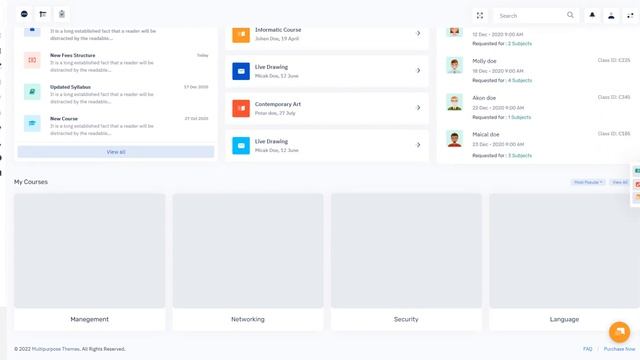This screenshot has height=360, width=640.
Task: Open the user profile icon
Action: 611,16
